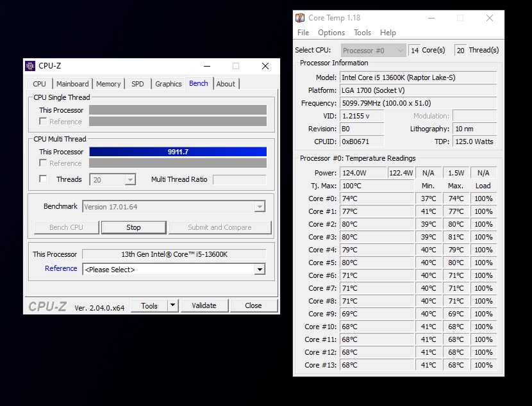The height and width of the screenshot is (406, 532).
Task: Click the Core Temp app icon in title bar
Action: point(300,18)
